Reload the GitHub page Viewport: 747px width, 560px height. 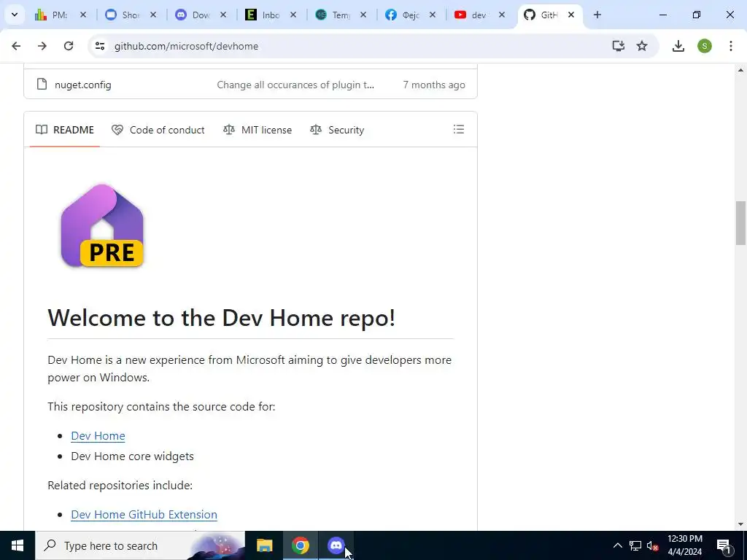[x=69, y=46]
